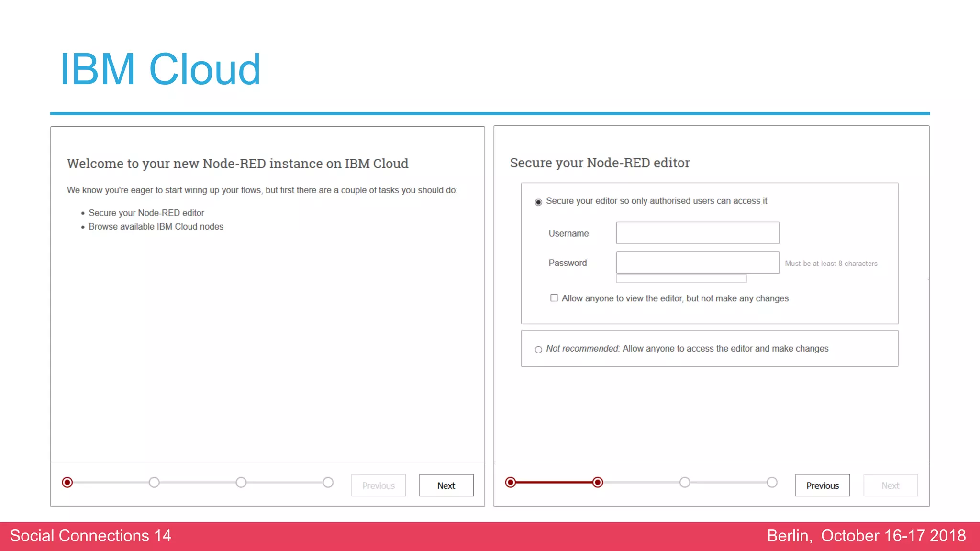Click fourth step dot in Welcome panel

[328, 482]
